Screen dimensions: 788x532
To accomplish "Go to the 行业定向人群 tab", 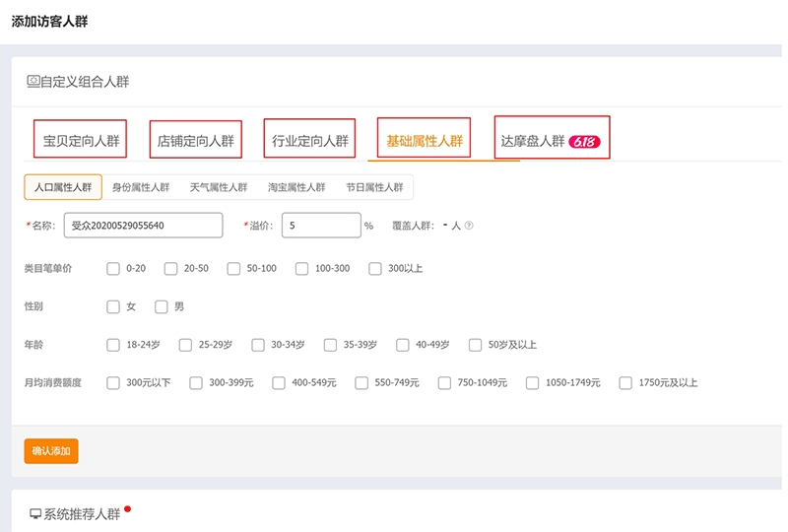I will pos(310,141).
